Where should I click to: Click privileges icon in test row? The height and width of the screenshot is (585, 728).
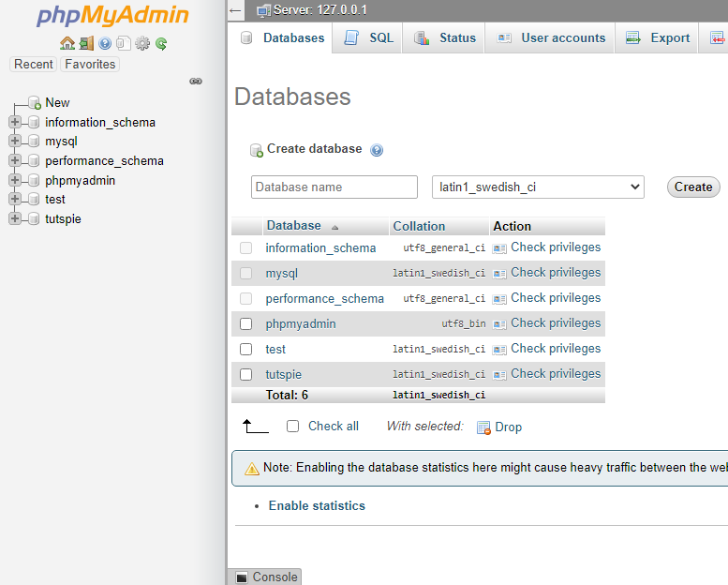pyautogui.click(x=499, y=350)
